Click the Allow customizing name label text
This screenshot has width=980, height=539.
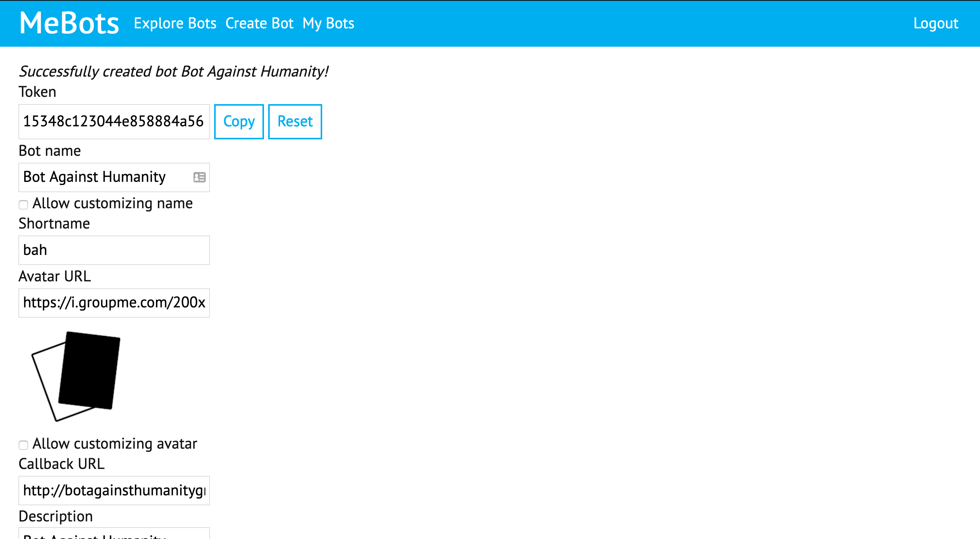(x=113, y=203)
